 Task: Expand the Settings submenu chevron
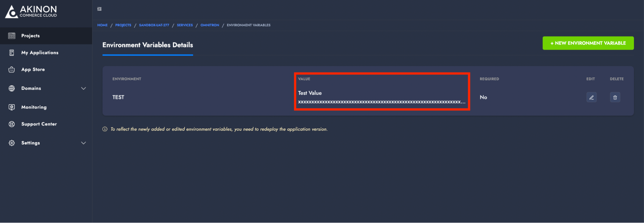coord(83,143)
